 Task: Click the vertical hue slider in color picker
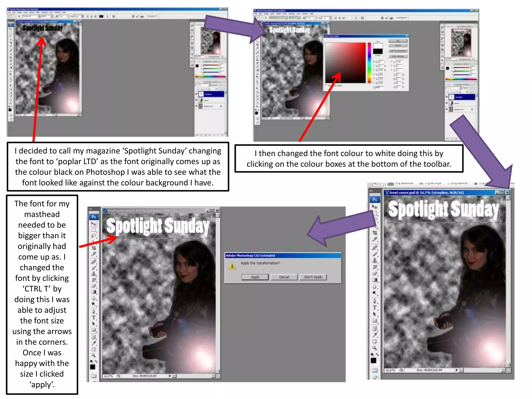[x=369, y=63]
